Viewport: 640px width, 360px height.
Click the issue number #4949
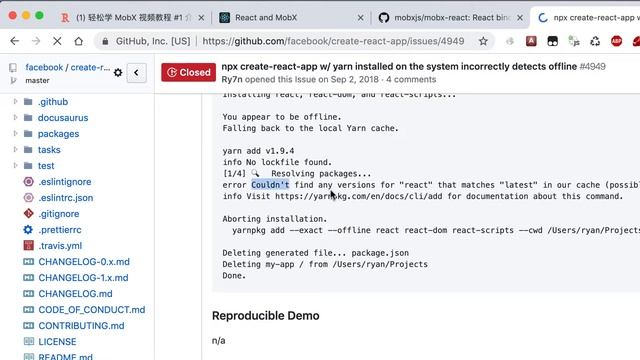(x=593, y=67)
